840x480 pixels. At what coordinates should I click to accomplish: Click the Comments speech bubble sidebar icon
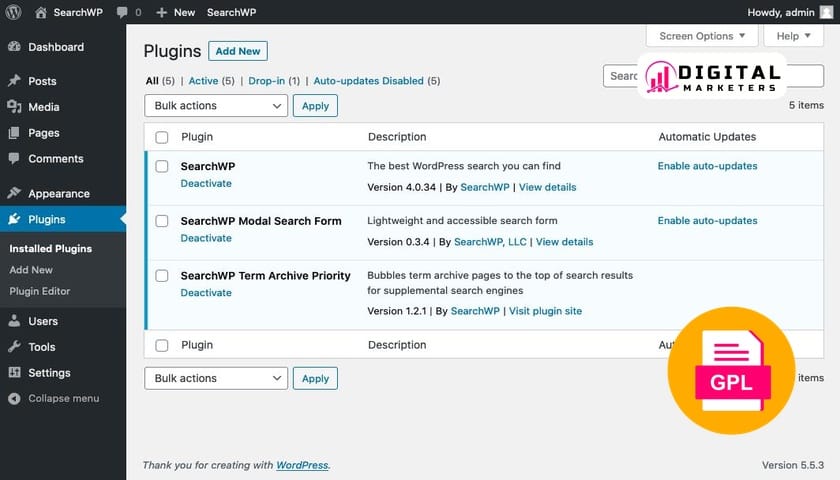coord(14,159)
